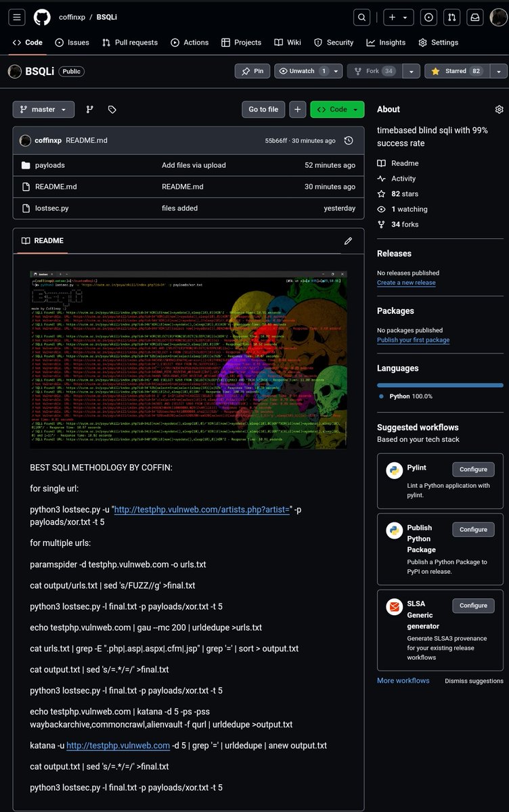
Task: Open the lostsec.py file
Action: click(x=52, y=208)
